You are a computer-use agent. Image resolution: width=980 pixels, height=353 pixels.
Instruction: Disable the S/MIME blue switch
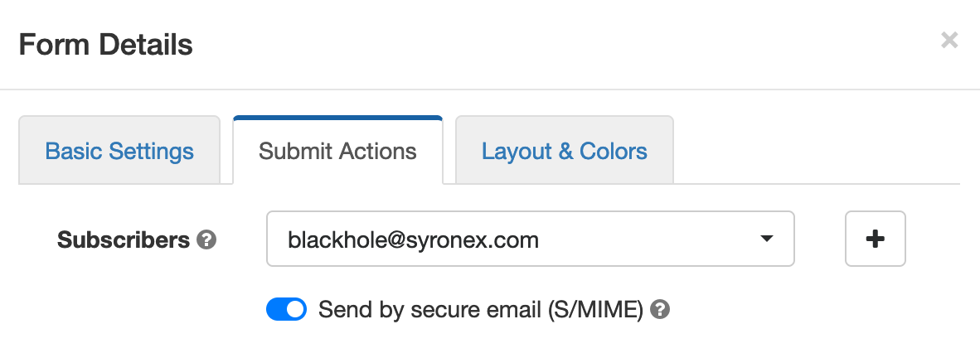coord(286,309)
